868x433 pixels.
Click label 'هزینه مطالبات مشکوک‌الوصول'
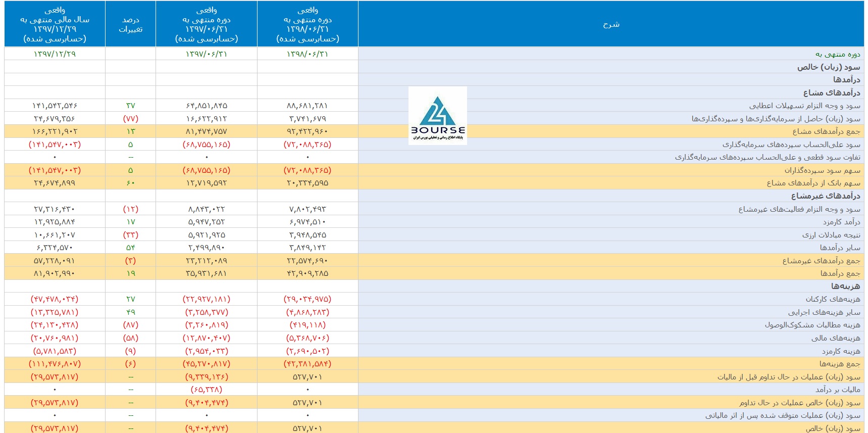point(812,325)
